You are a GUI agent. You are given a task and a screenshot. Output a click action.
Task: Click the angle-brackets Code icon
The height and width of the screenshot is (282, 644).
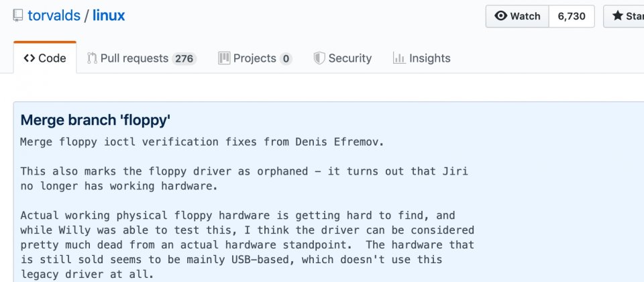coord(29,58)
